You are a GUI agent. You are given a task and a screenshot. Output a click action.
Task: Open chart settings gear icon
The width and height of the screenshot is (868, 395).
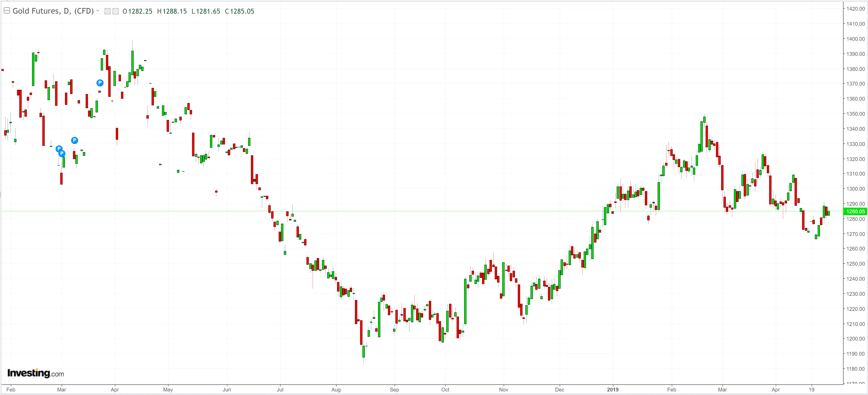[x=116, y=12]
